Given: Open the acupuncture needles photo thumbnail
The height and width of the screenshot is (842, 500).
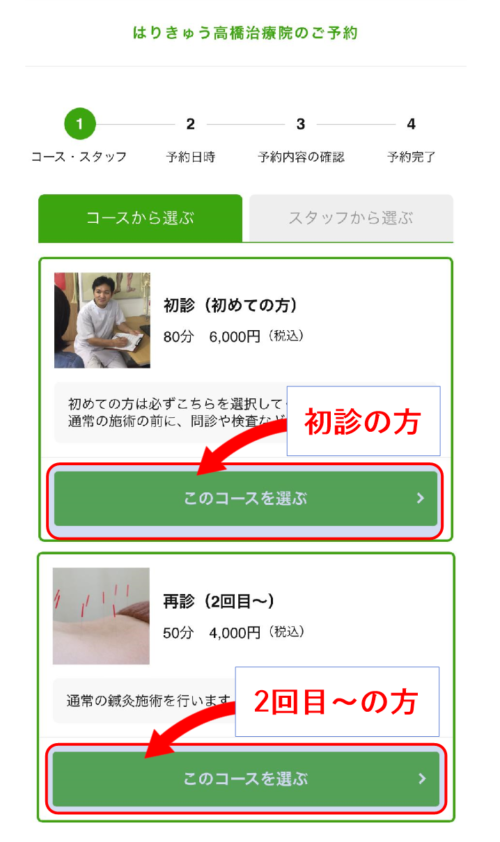Looking at the screenshot, I should click(101, 616).
